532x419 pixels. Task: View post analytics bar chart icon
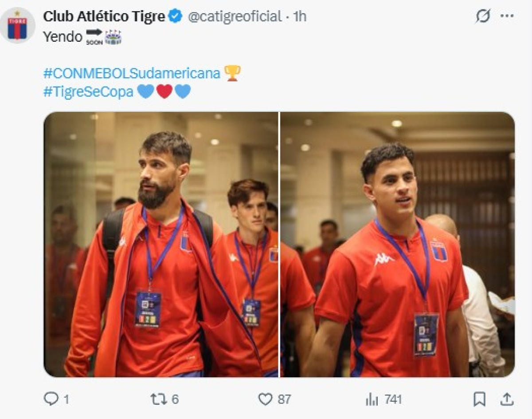click(372, 399)
